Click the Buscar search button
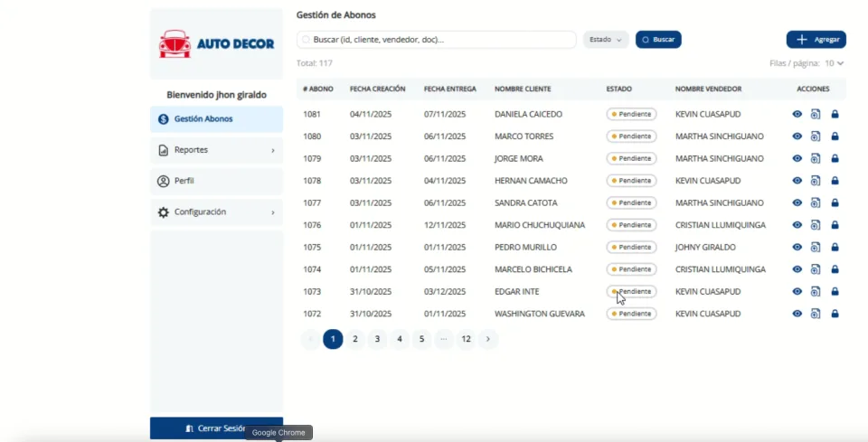The height and width of the screenshot is (442, 868). [x=658, y=39]
